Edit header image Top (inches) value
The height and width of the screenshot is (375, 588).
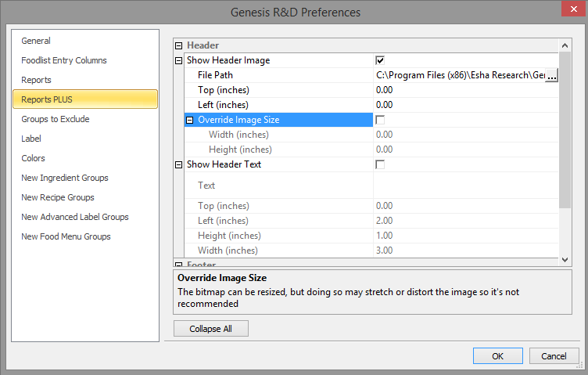tap(466, 90)
